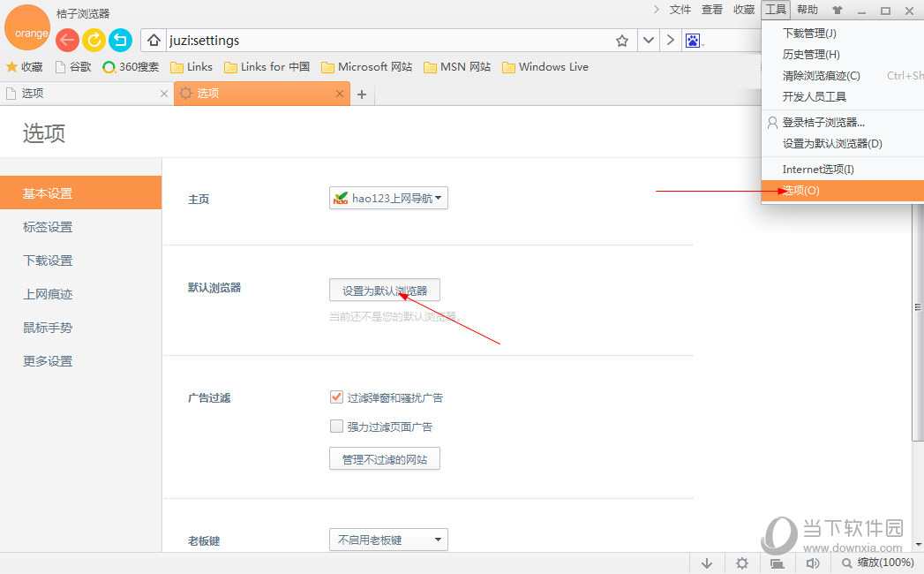Enable 强力过滤页面广告 checkbox
The height and width of the screenshot is (574, 924).
(x=336, y=427)
